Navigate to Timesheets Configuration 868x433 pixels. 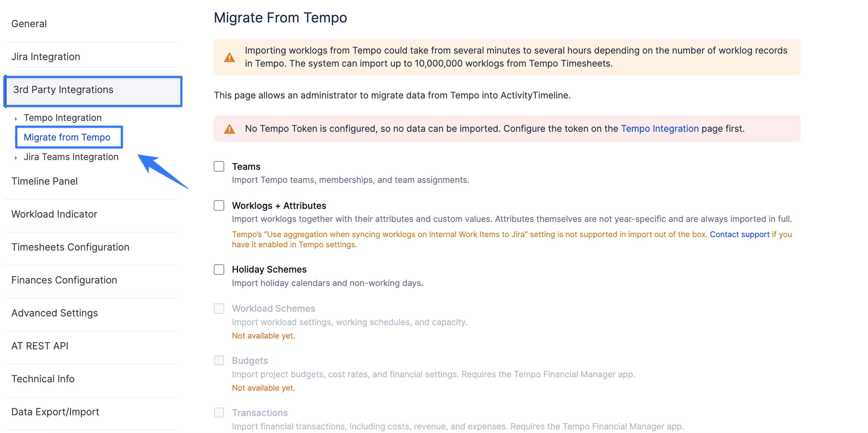pos(70,247)
